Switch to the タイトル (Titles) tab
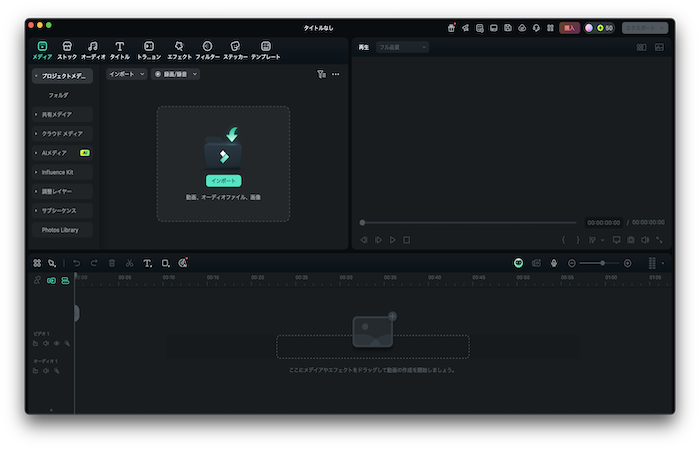 coord(120,50)
